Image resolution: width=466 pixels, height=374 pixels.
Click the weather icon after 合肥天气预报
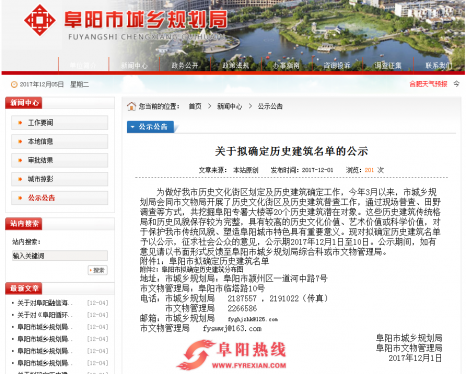(456, 84)
